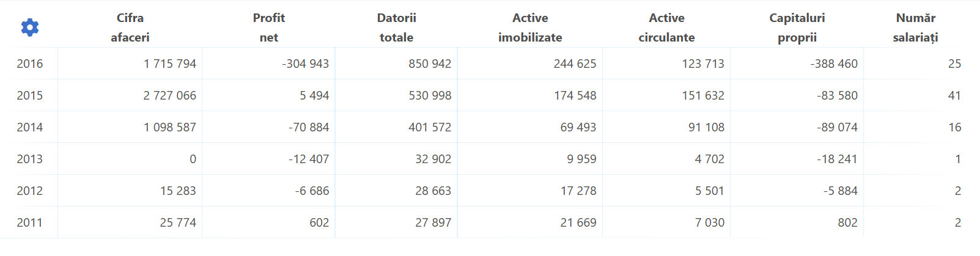
Task: Click the -18 241 equity cell
Action: point(837,159)
